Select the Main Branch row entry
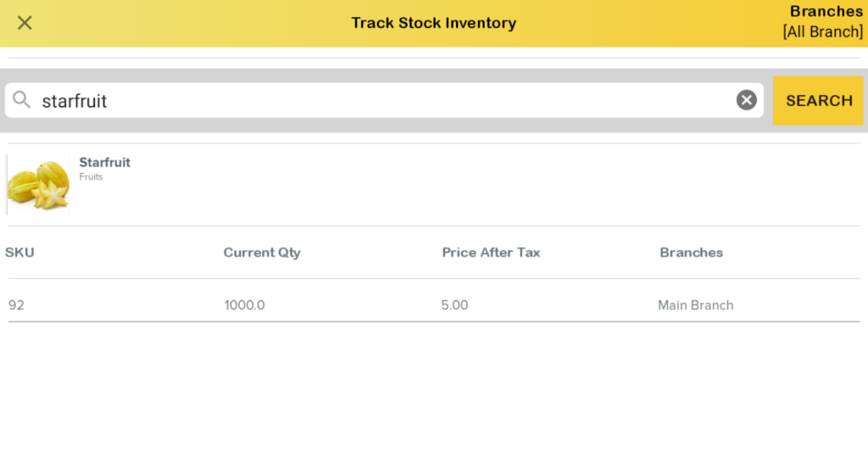868x470 pixels. [695, 305]
